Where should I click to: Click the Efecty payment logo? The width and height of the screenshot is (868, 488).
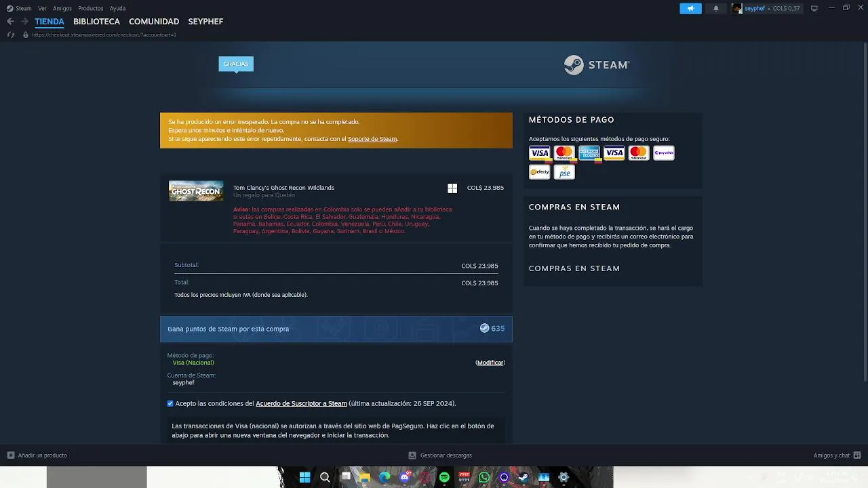point(539,172)
